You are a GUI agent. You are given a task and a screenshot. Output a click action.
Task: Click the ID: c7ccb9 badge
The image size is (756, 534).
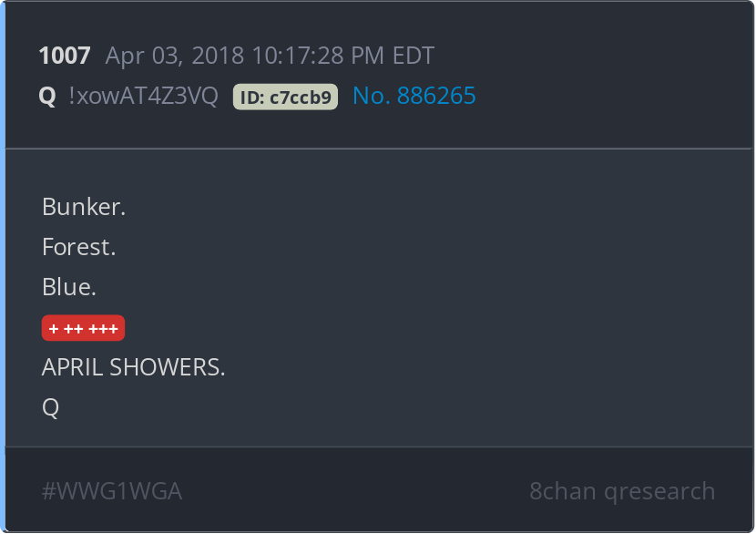tap(285, 97)
